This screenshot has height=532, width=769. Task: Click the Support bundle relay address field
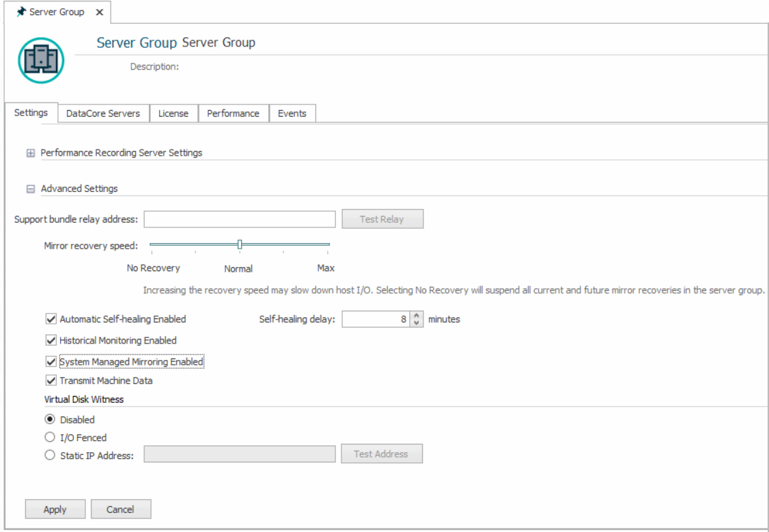click(x=239, y=219)
